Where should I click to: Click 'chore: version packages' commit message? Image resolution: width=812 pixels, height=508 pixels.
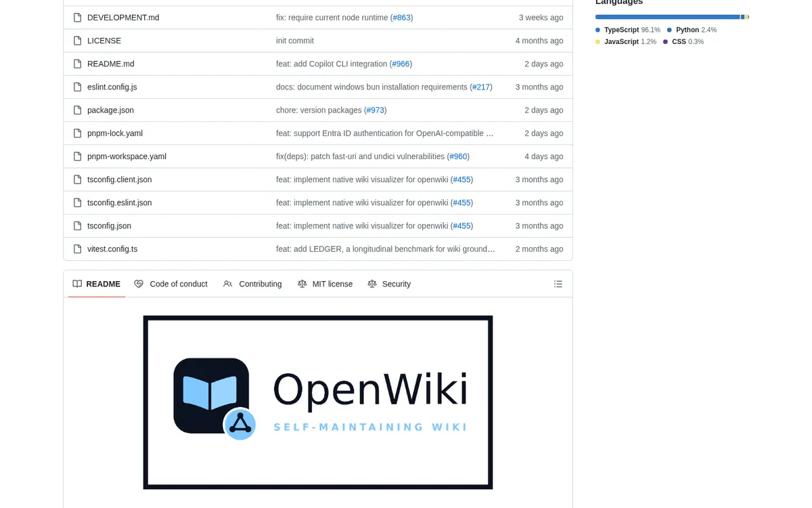(x=319, y=110)
